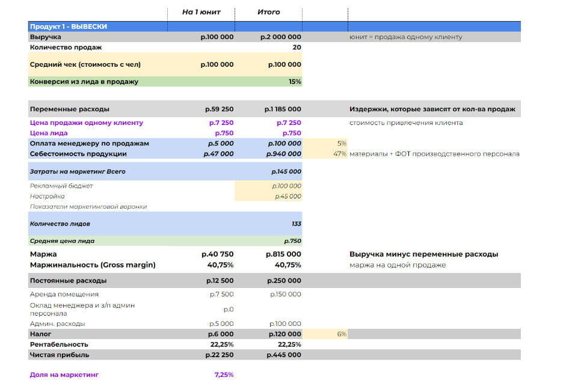This screenshot has height=392, width=566.
Task: Click the "На 1 юнит" column header
Action: (201, 12)
